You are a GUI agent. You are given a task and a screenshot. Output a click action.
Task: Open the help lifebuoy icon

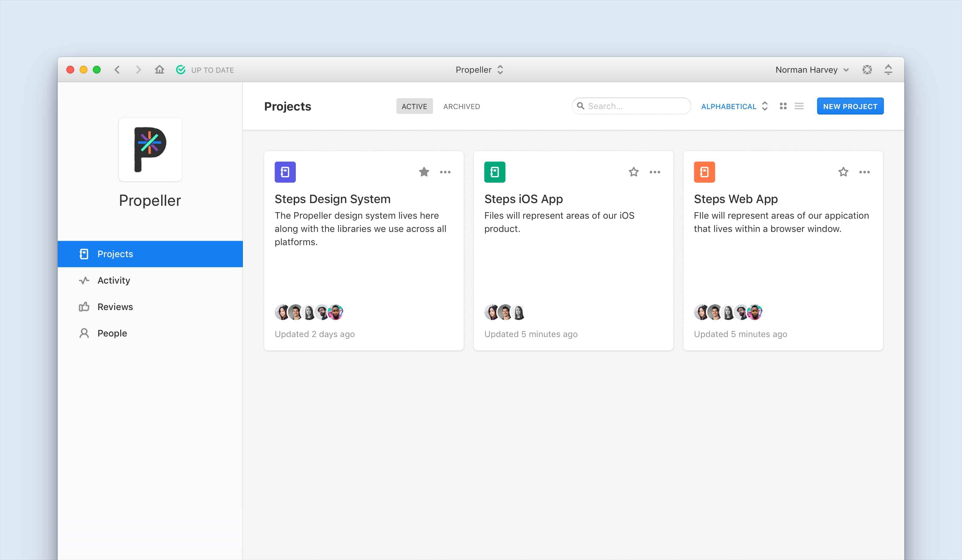(867, 69)
